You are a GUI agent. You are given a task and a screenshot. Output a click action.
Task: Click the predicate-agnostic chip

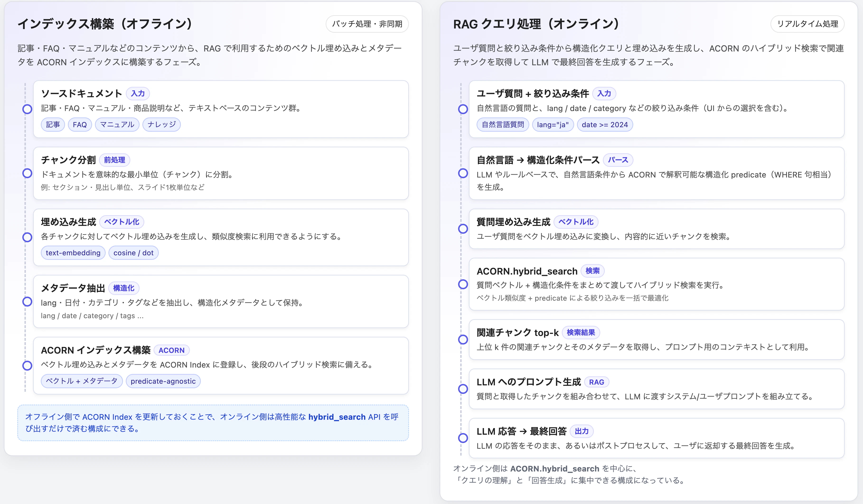coord(163,381)
